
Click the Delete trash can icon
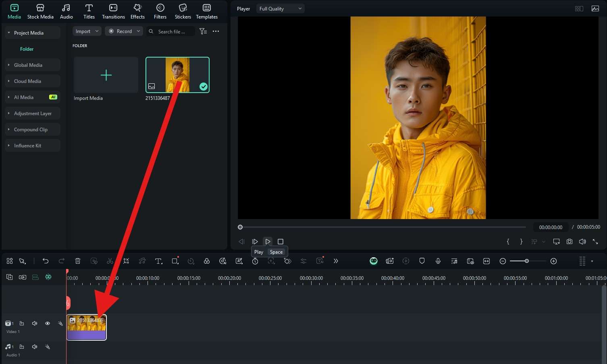click(78, 261)
